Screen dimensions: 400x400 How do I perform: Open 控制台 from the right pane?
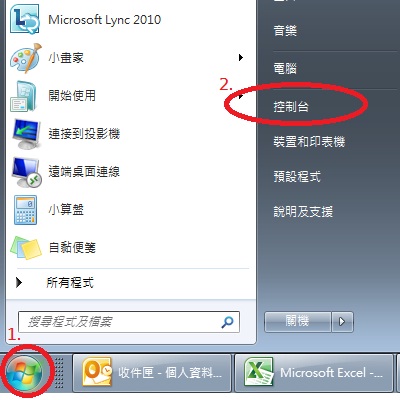tap(291, 107)
